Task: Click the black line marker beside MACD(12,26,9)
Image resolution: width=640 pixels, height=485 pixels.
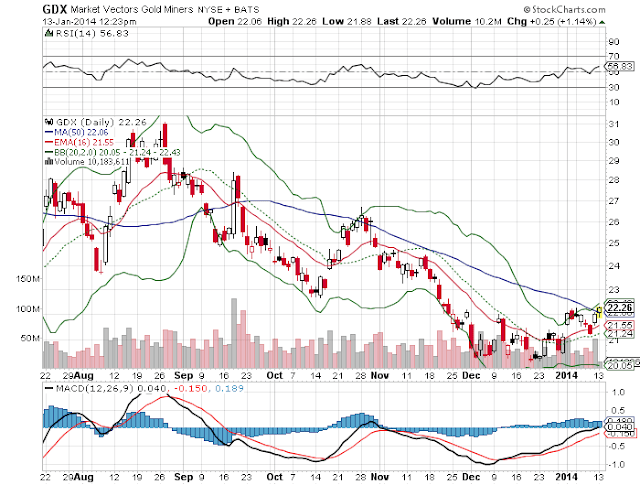Action: click(49, 388)
